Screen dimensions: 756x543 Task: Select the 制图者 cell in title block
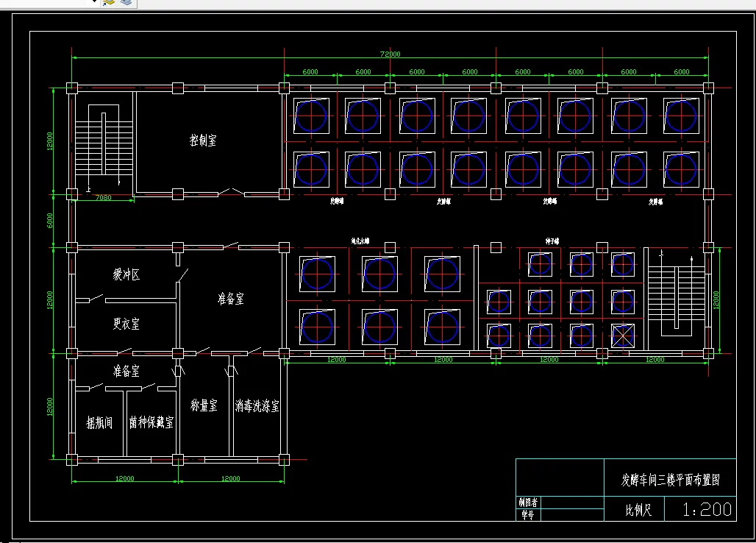click(x=528, y=502)
